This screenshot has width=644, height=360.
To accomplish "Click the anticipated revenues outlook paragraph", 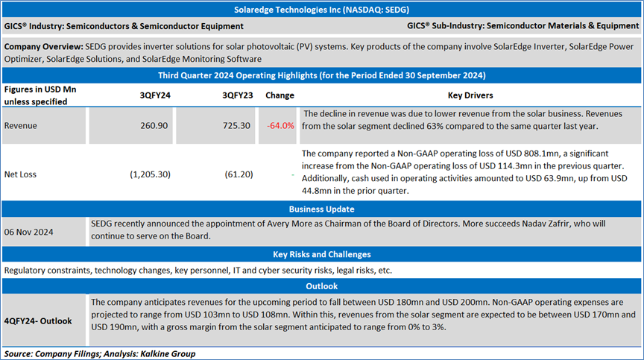I will coord(363,315).
